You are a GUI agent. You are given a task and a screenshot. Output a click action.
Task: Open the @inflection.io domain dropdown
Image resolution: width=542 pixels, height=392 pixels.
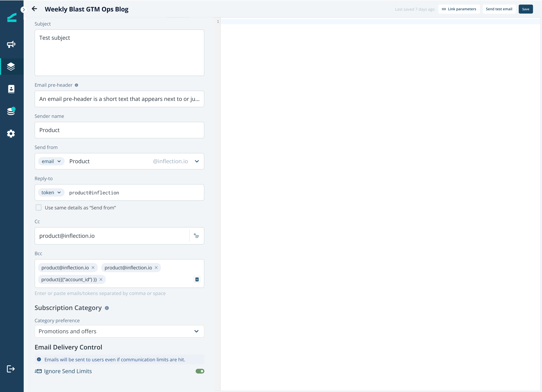197,161
